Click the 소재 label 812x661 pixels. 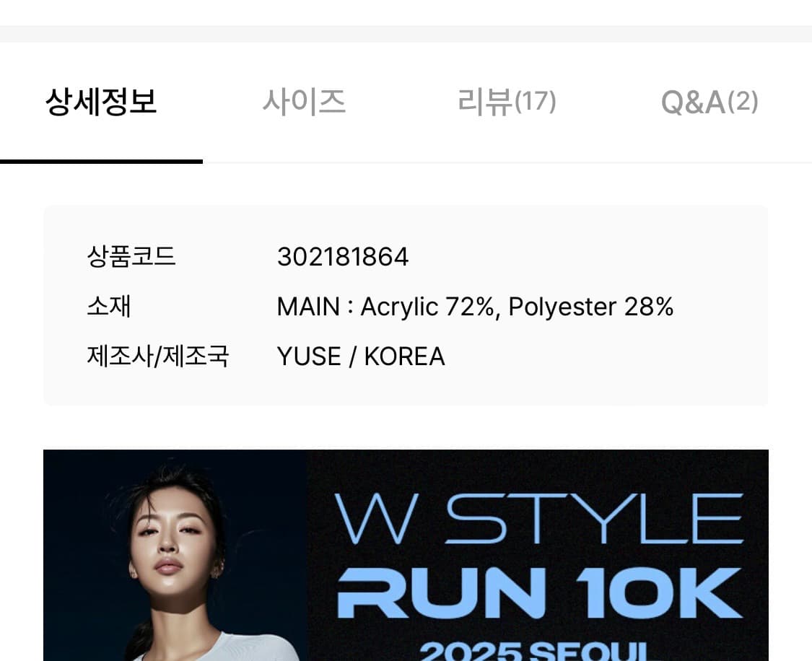pos(109,307)
